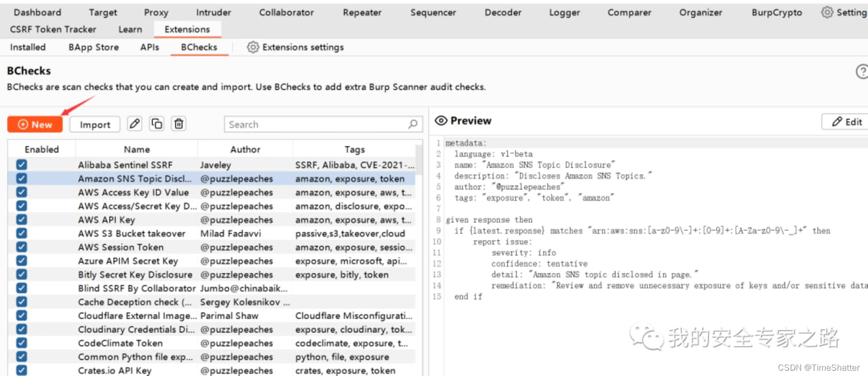Toggle Azure APIM Secret Key checkbox
The height and width of the screenshot is (376, 868).
tap(21, 261)
